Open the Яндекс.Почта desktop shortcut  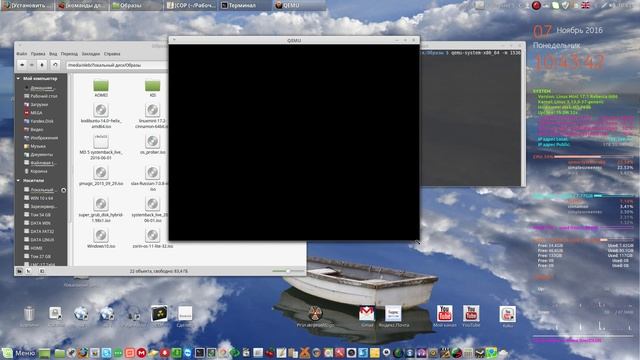click(393, 316)
